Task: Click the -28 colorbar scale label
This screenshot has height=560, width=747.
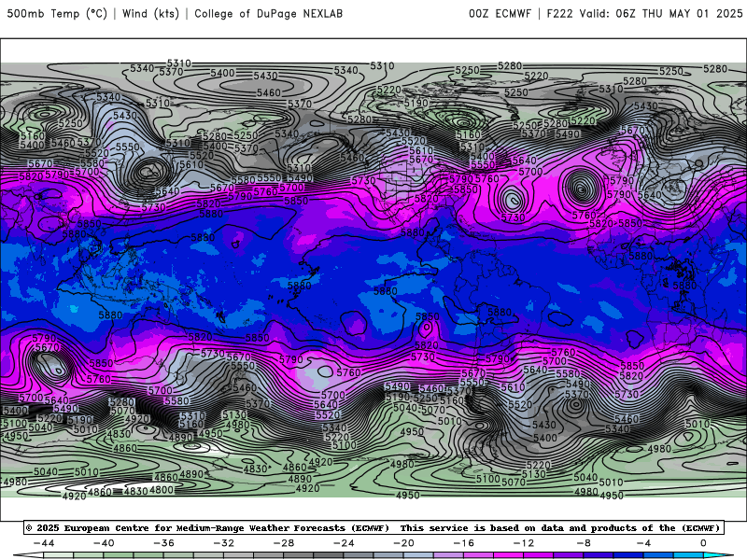Action: [x=284, y=543]
